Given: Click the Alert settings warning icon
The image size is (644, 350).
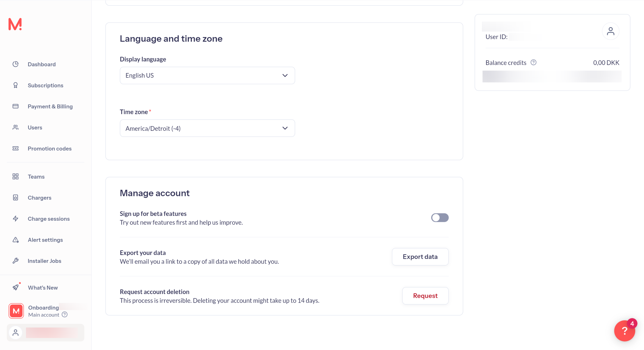Looking at the screenshot, I should (x=16, y=240).
